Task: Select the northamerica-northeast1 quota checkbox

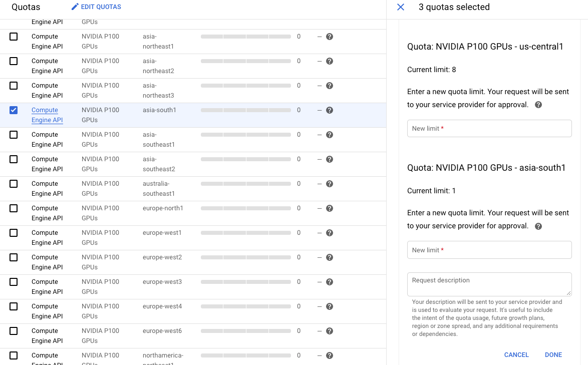Action: 14,355
